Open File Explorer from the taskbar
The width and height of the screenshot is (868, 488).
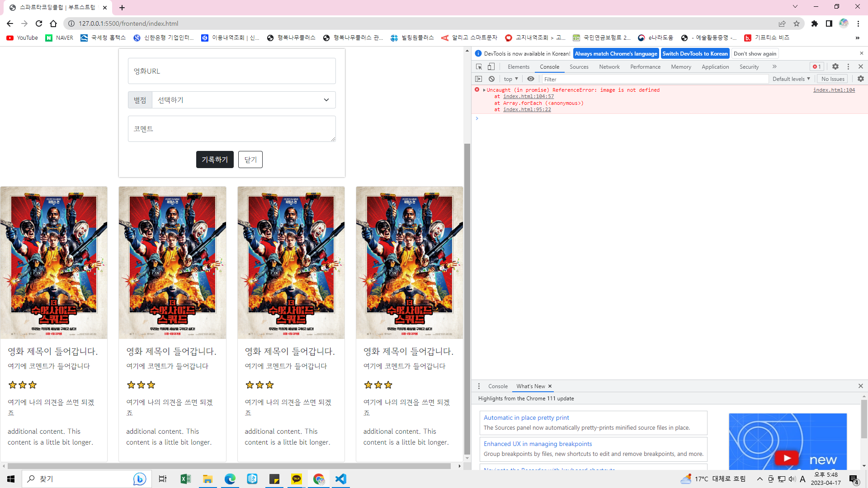[208, 479]
